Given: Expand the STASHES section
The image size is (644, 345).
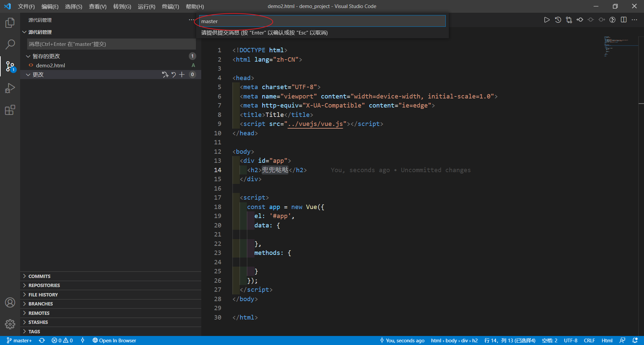Looking at the screenshot, I should click(111, 322).
